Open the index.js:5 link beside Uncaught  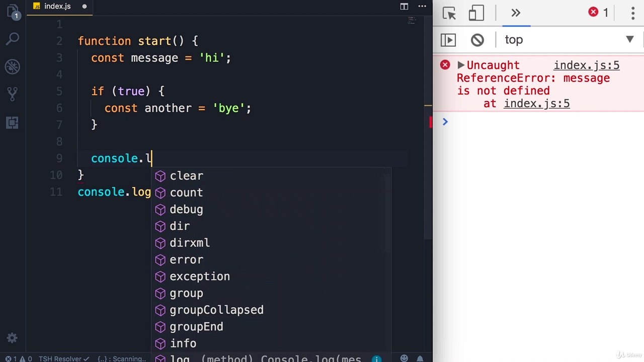[x=587, y=65]
